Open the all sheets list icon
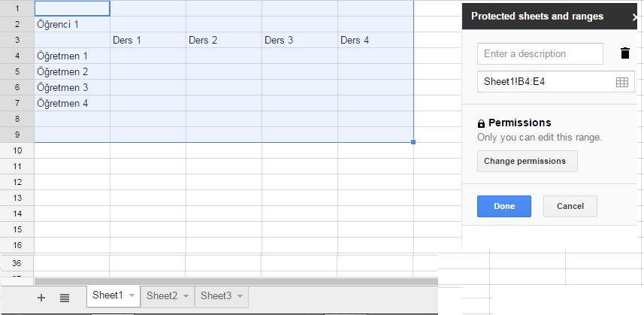 65,298
